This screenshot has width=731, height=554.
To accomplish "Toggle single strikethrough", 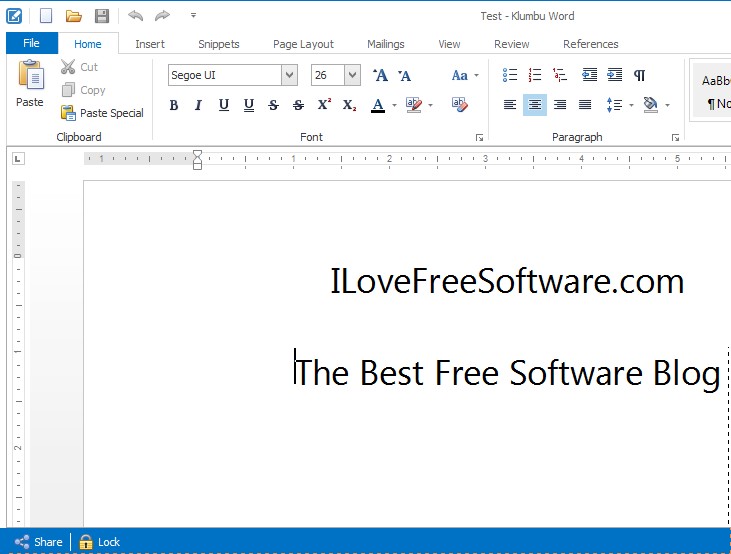I will point(274,105).
